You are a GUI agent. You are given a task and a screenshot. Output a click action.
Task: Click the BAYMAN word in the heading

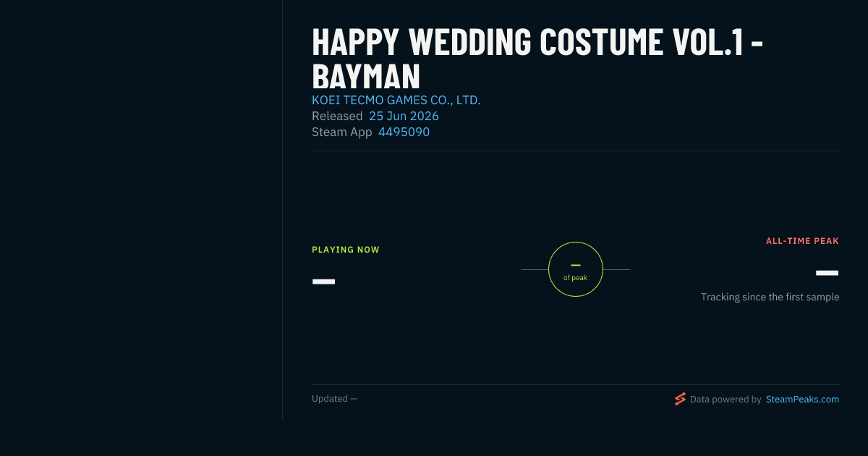366,77
